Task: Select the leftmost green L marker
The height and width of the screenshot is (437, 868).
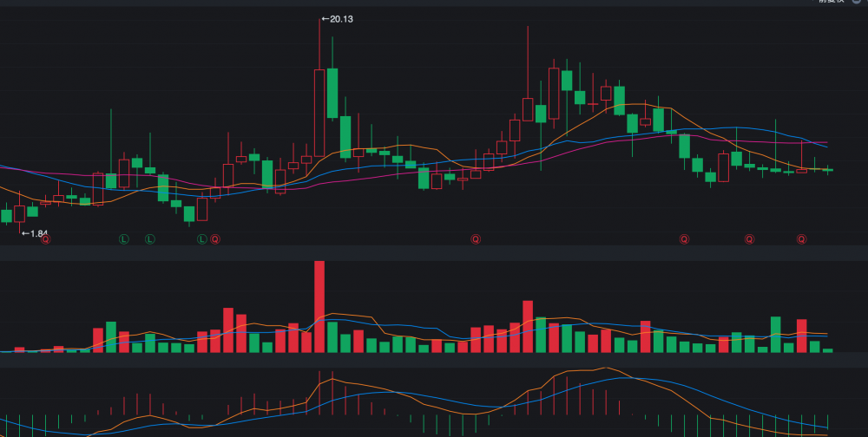Action: coord(124,238)
